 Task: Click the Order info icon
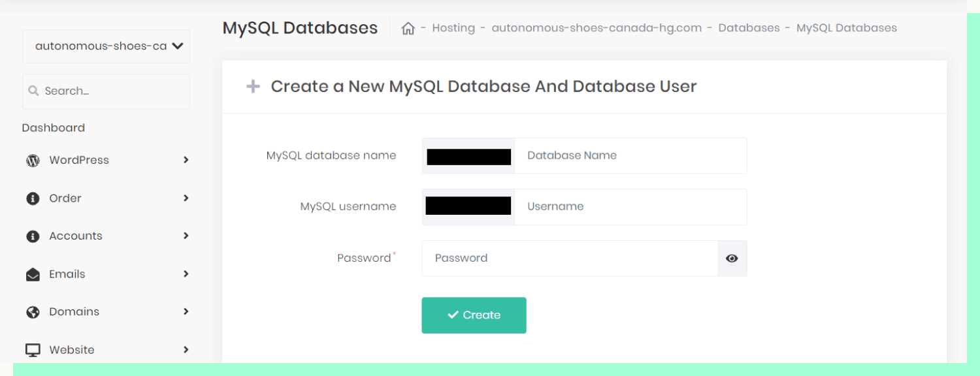[33, 198]
